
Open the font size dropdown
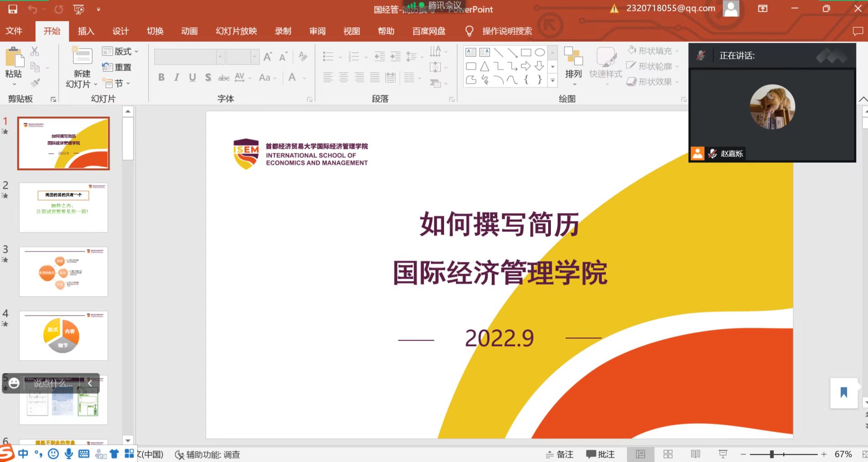coord(255,56)
